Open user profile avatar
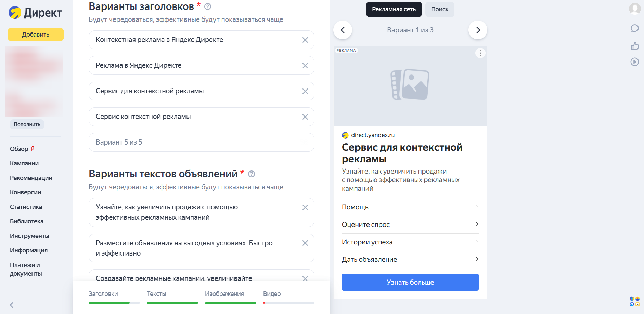Screen dimensions: 644x314 tap(635, 9)
